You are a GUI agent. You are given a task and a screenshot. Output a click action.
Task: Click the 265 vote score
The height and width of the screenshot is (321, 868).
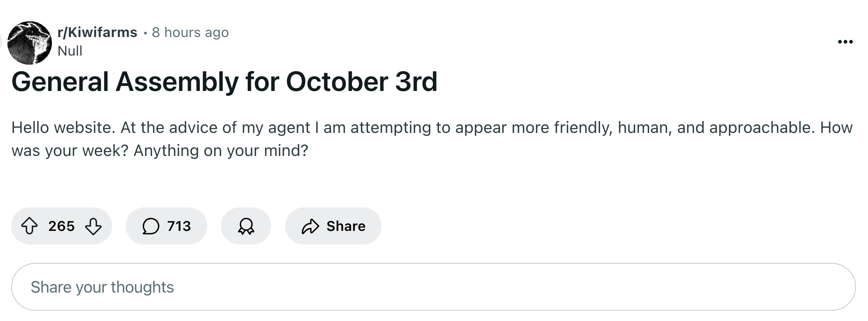click(61, 226)
